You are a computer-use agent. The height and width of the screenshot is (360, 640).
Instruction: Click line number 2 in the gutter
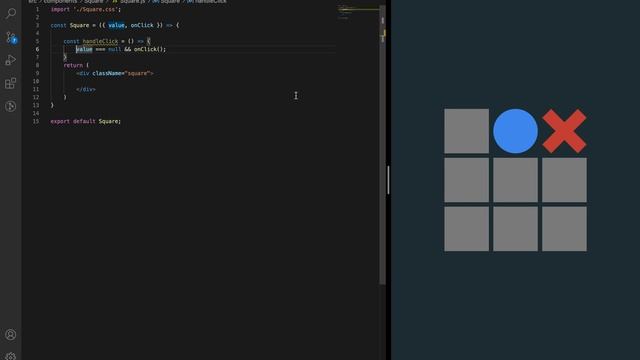click(37, 17)
